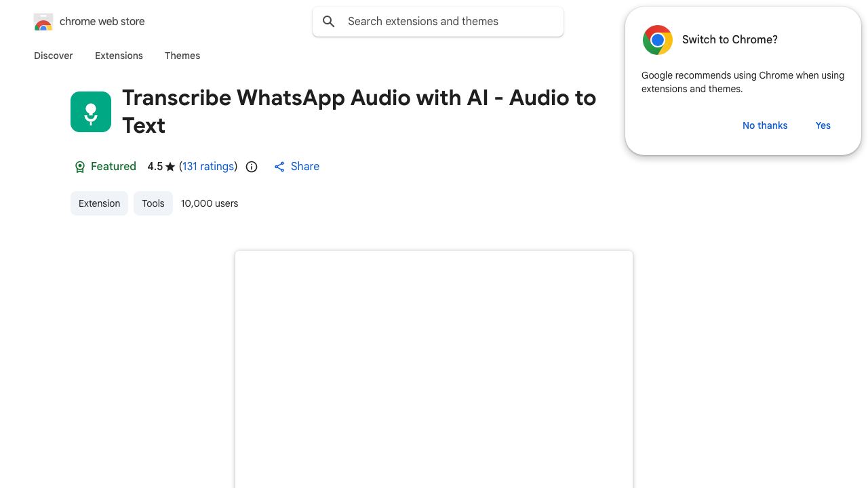Image resolution: width=868 pixels, height=488 pixels.
Task: Open the Themes tab
Action: (x=182, y=56)
